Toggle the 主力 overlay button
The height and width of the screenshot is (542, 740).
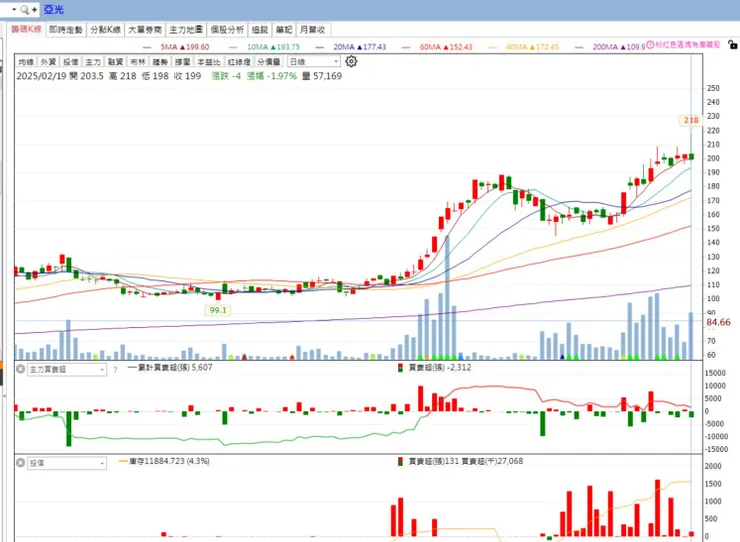pyautogui.click(x=93, y=62)
